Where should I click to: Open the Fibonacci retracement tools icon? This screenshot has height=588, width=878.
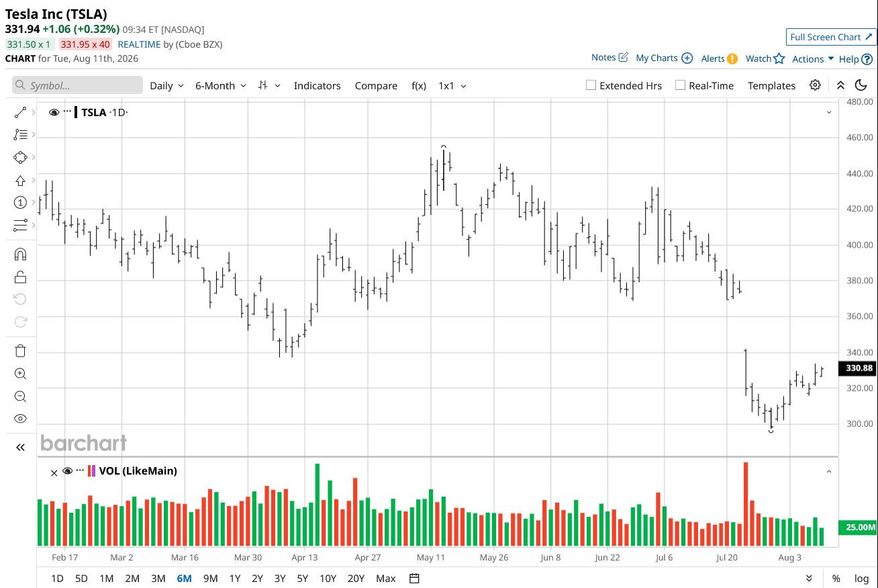20,135
